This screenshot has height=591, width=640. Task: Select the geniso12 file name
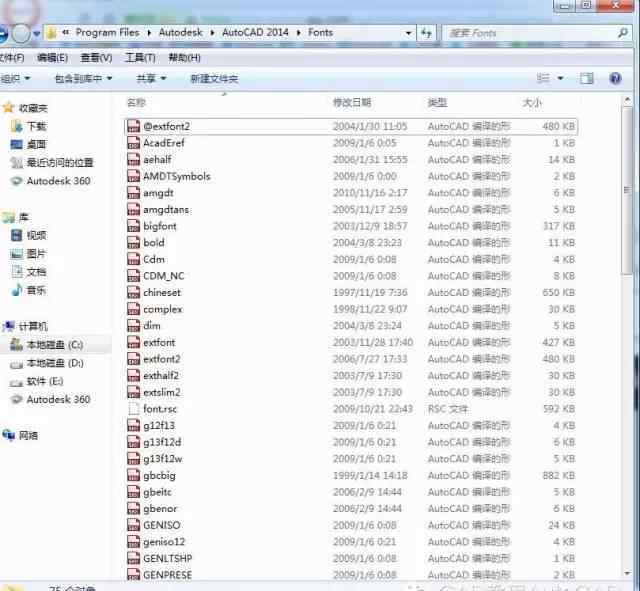[164, 542]
